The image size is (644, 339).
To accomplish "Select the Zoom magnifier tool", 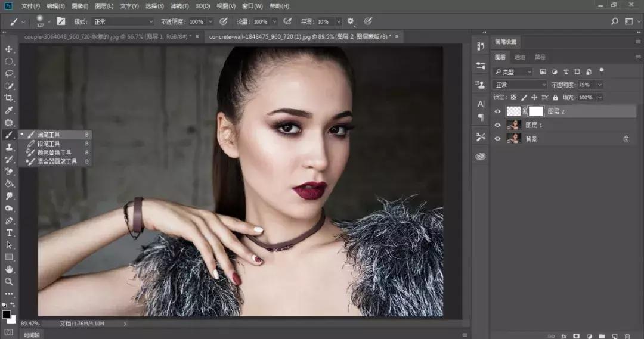I will point(9,281).
